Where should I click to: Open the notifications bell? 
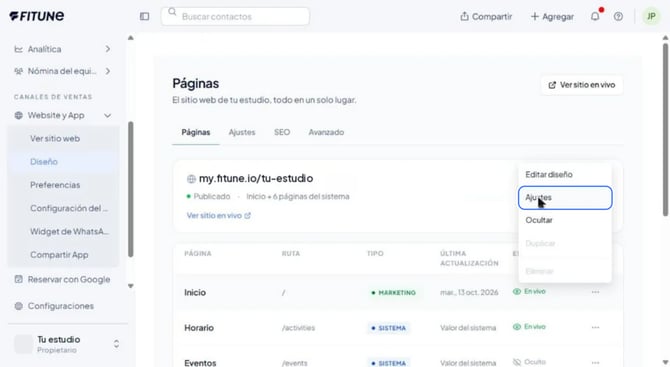pos(595,16)
